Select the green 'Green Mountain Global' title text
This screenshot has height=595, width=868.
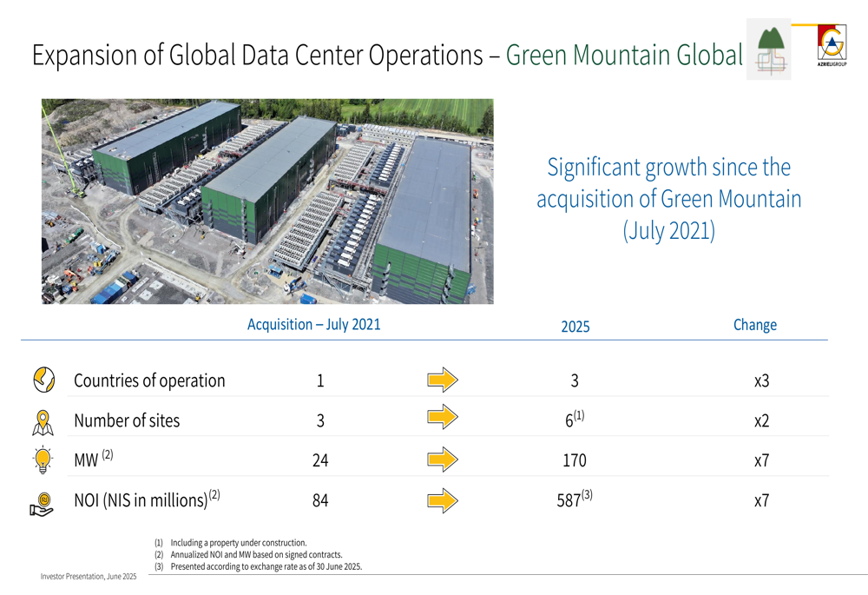pyautogui.click(x=624, y=56)
